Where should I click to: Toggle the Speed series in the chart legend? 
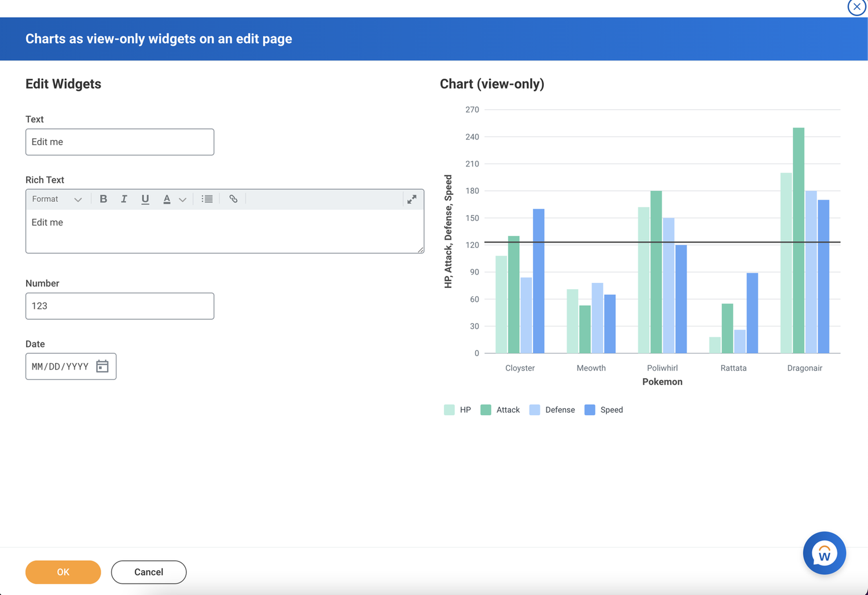click(603, 409)
